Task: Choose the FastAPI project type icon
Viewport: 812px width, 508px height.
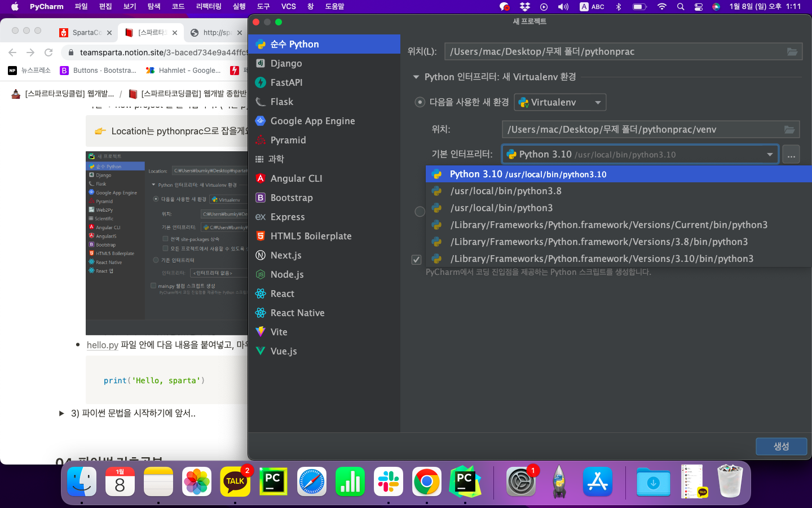Action: [260, 82]
